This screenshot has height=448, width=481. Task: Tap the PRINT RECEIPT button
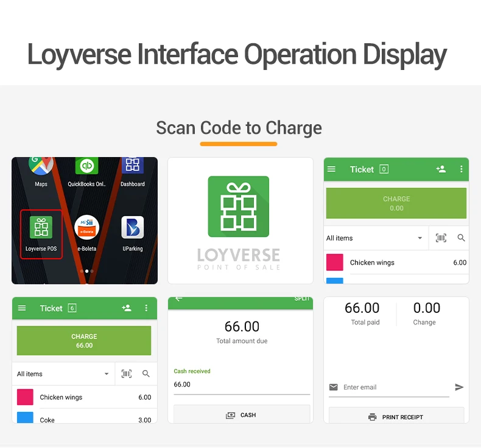(x=396, y=416)
